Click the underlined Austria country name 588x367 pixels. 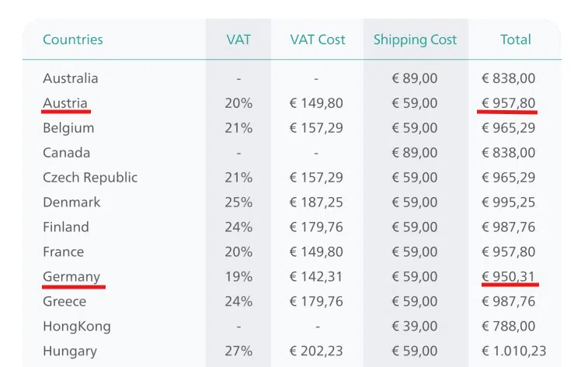65,103
